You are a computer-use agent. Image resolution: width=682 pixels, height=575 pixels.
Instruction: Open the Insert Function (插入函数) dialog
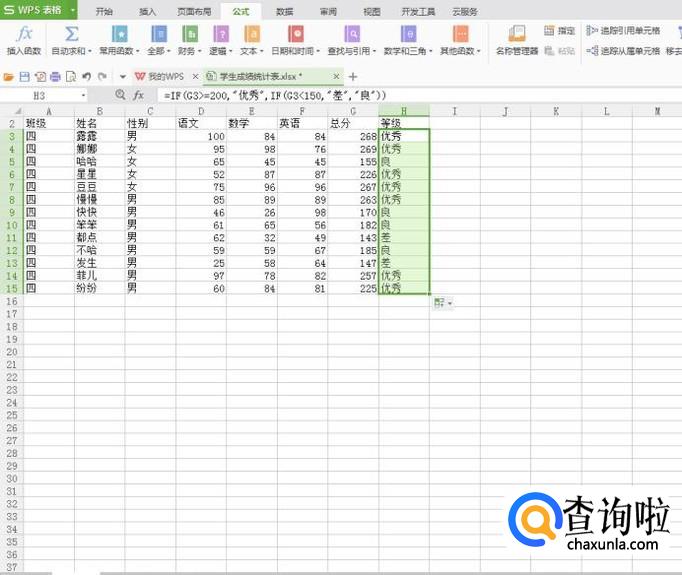(x=24, y=40)
